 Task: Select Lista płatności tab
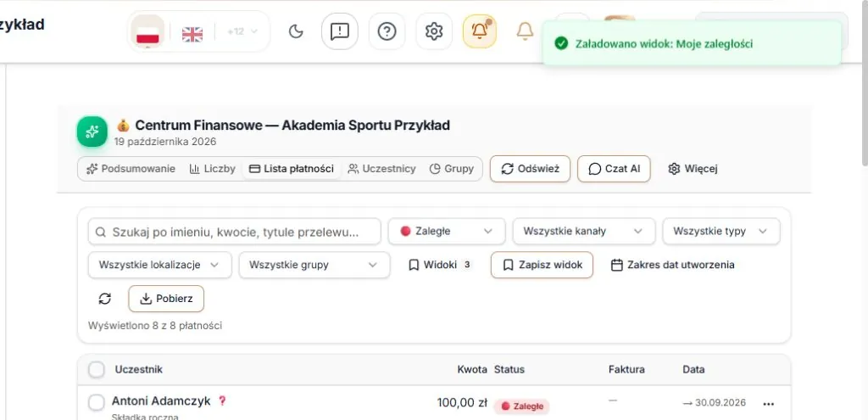(292, 169)
